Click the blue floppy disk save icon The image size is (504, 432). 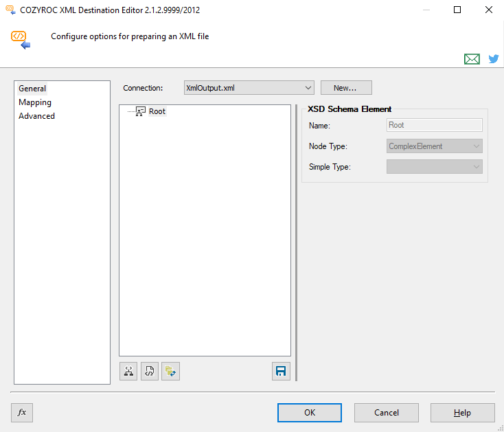click(281, 372)
